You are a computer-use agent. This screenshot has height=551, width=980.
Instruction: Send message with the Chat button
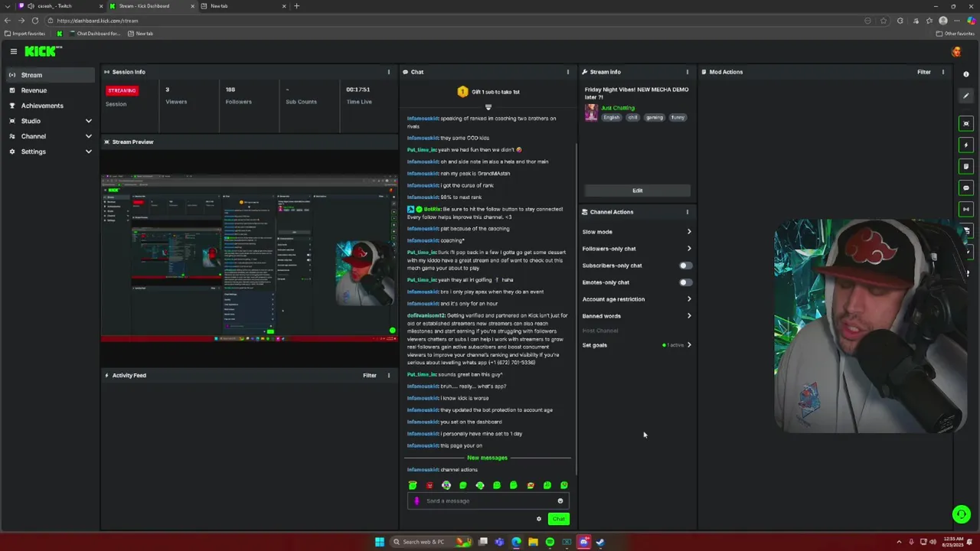click(559, 519)
